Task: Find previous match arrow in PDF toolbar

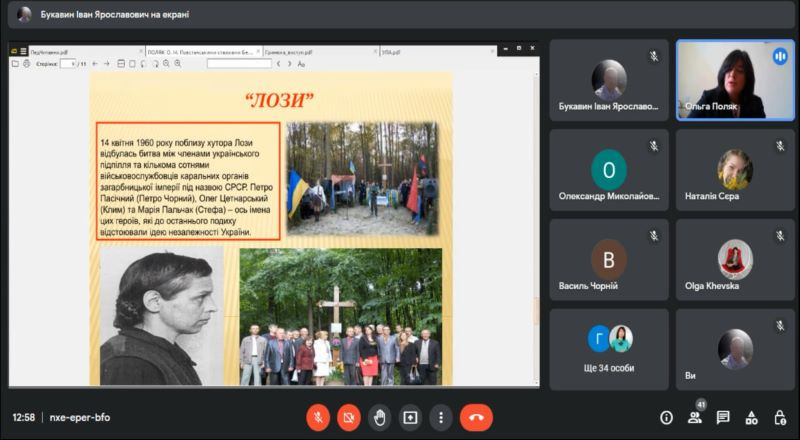Action: (279, 64)
